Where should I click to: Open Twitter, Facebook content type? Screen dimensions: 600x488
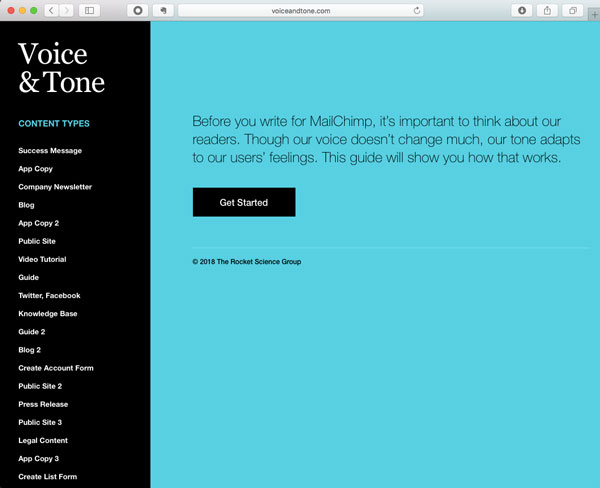tap(49, 295)
